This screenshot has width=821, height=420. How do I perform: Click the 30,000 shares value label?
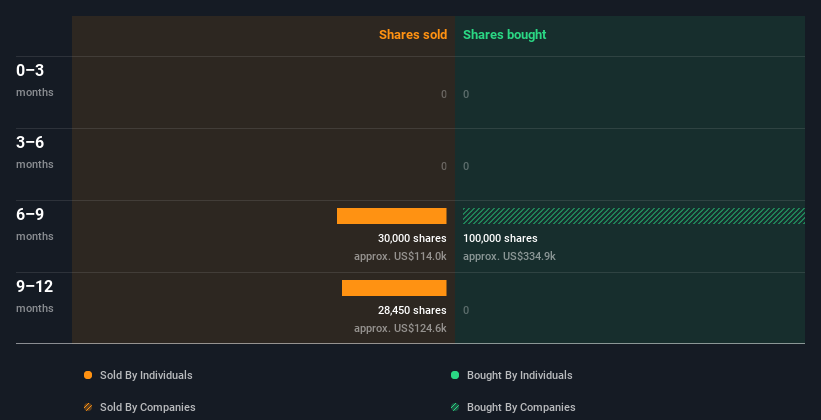pyautogui.click(x=412, y=239)
